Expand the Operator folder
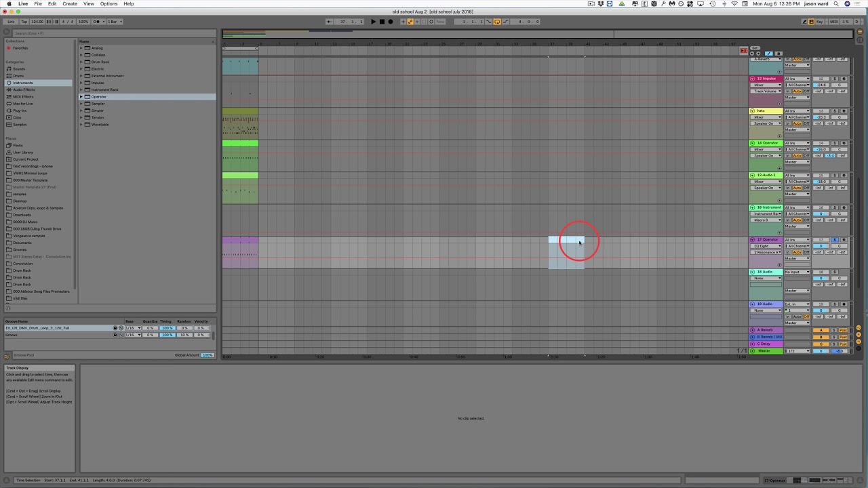Image resolution: width=868 pixels, height=488 pixels. click(x=81, y=97)
